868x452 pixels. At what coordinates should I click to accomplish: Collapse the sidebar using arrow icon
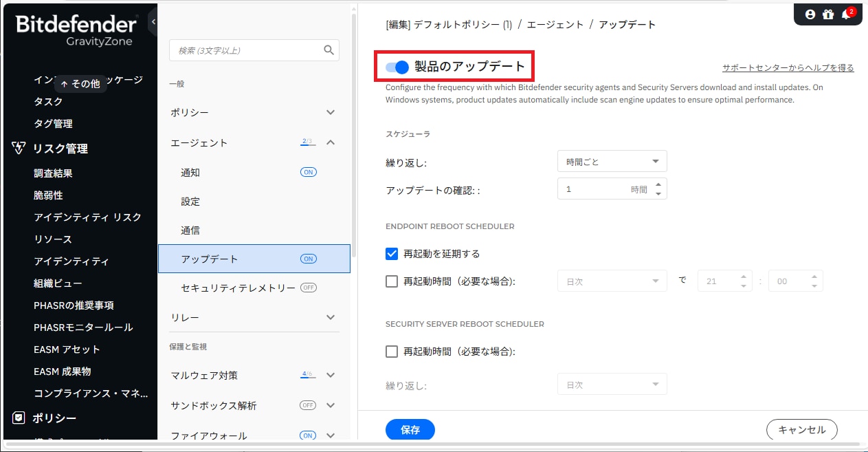pyautogui.click(x=153, y=22)
